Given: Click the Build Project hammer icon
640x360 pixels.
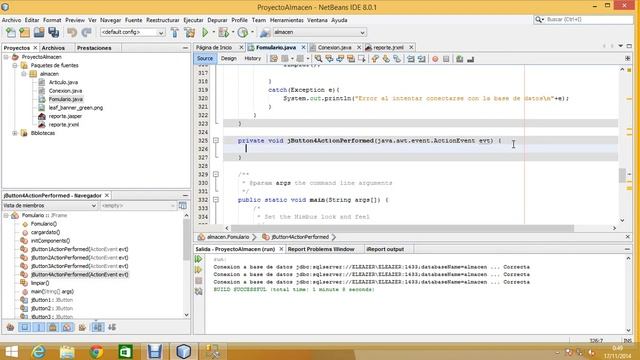Looking at the screenshot, I should click(175, 32).
